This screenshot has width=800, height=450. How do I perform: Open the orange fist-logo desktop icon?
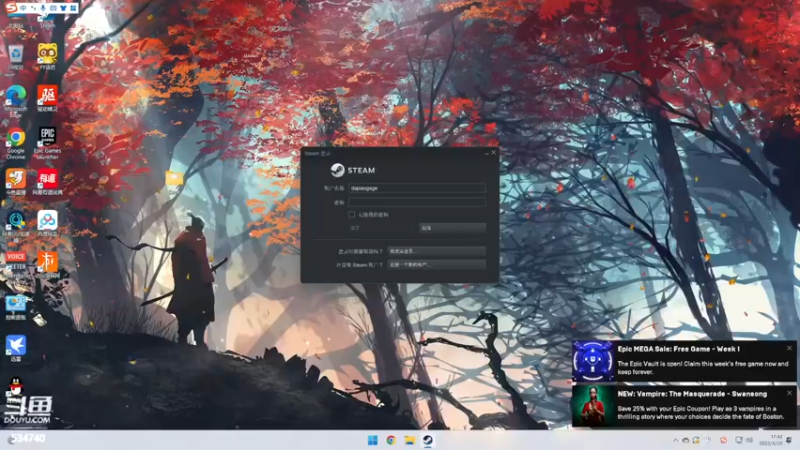pyautogui.click(x=16, y=182)
